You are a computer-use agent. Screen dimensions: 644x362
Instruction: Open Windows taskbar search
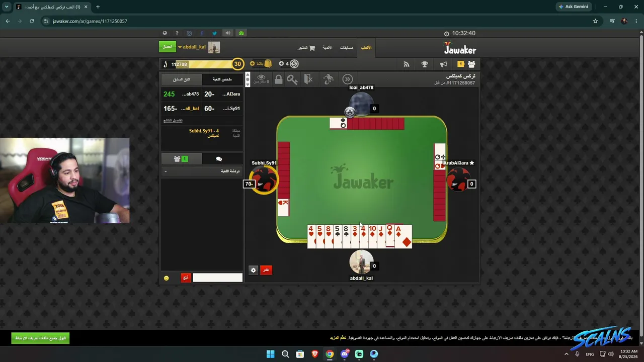coord(285,354)
